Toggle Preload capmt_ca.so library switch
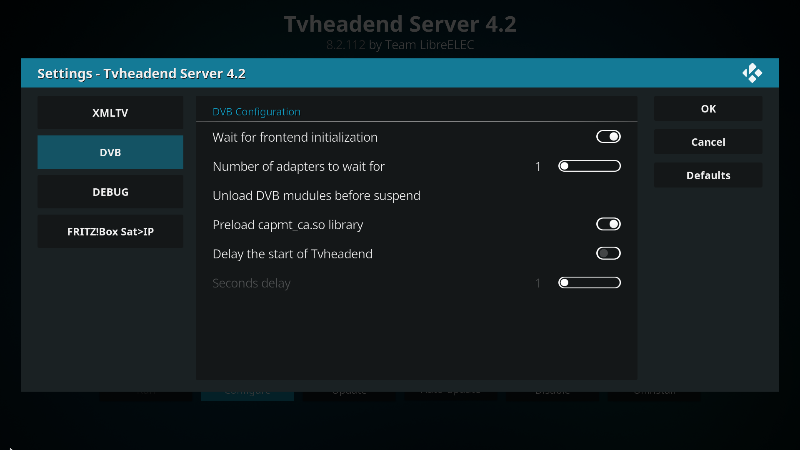Viewport: 800px width, 450px height. (608, 224)
